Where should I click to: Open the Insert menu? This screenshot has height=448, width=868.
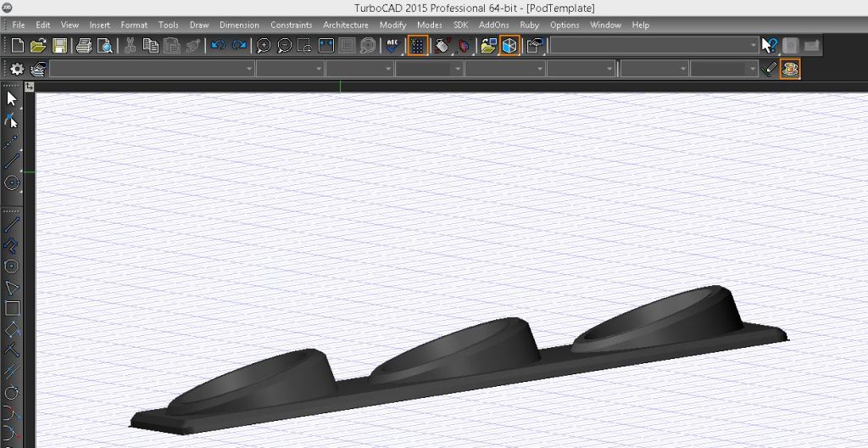tap(100, 25)
